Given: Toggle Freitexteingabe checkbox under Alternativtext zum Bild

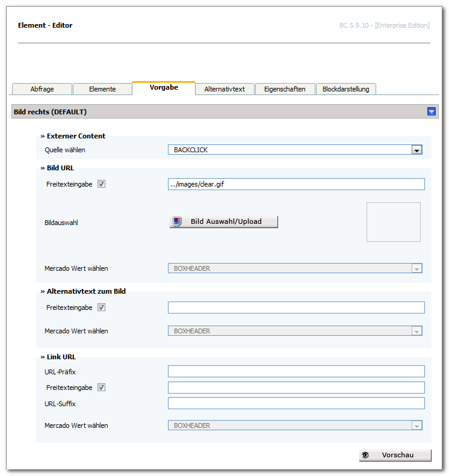Looking at the screenshot, I should point(101,308).
